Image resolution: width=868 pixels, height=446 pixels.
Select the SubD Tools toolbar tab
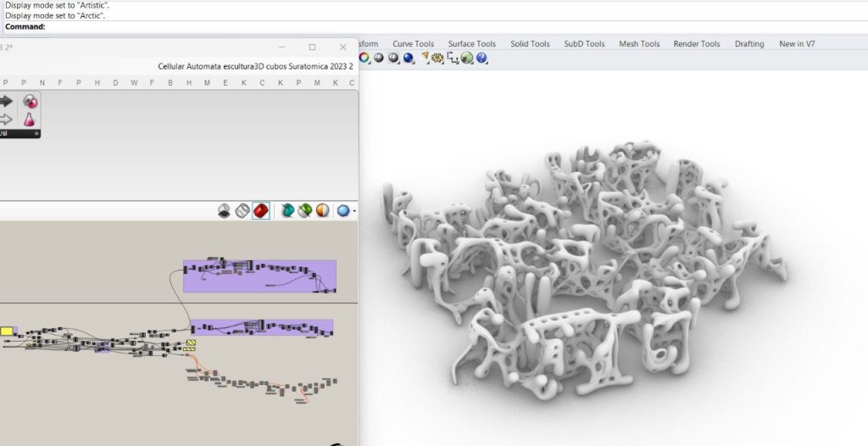584,44
